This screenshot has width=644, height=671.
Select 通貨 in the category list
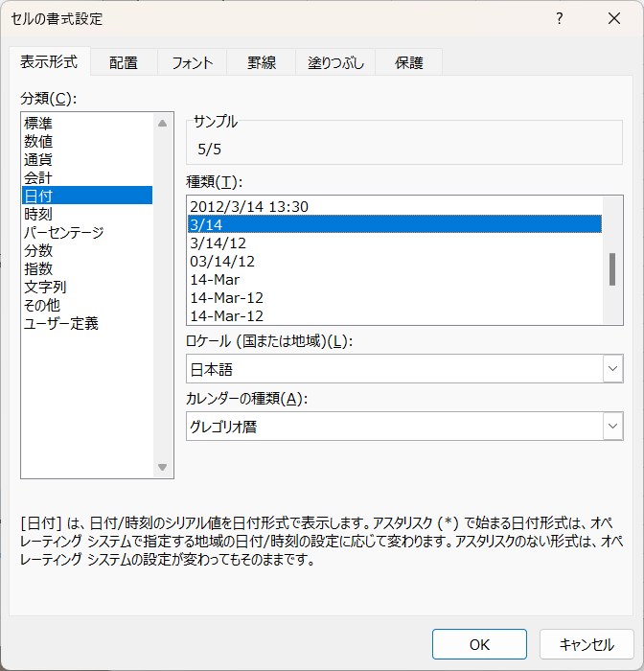tap(38, 159)
